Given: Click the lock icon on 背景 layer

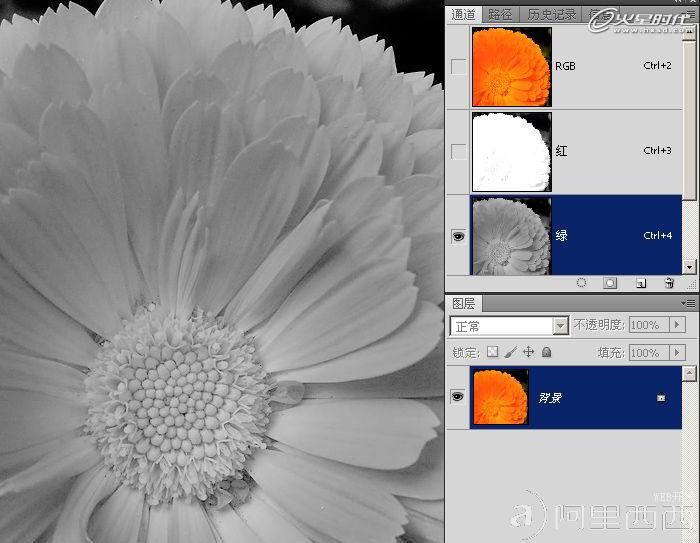Looking at the screenshot, I should click(661, 397).
